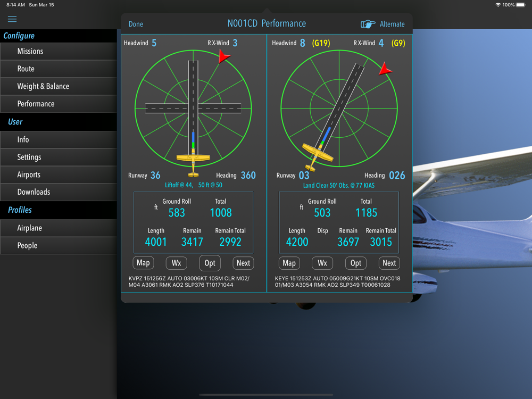
Task: Open Info under User
Action: coord(59,139)
